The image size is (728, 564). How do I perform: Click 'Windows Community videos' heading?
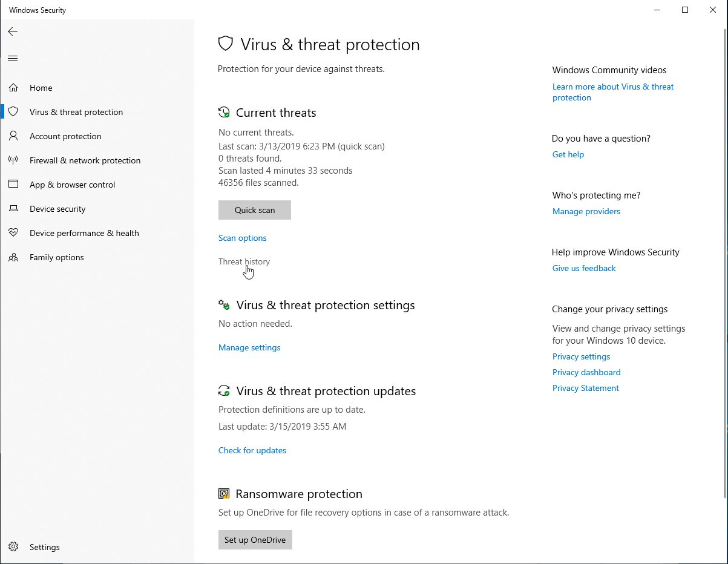click(609, 70)
